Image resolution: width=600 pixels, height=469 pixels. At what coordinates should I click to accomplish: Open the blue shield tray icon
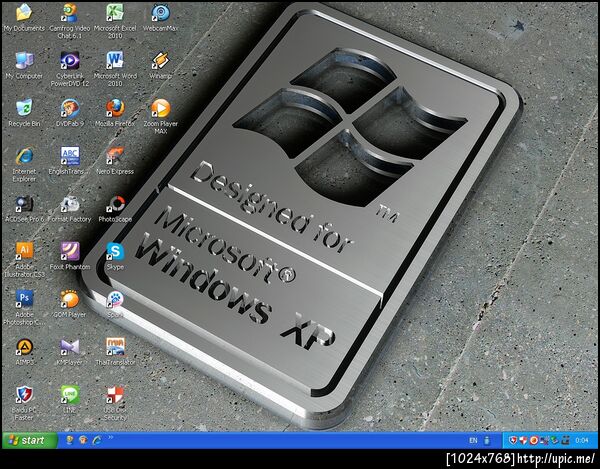coord(512,441)
